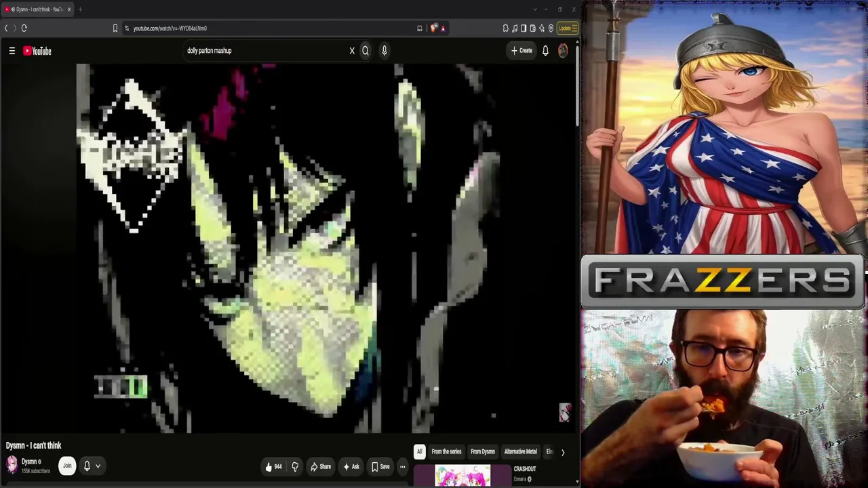Open more actions three-dot menu

402,466
